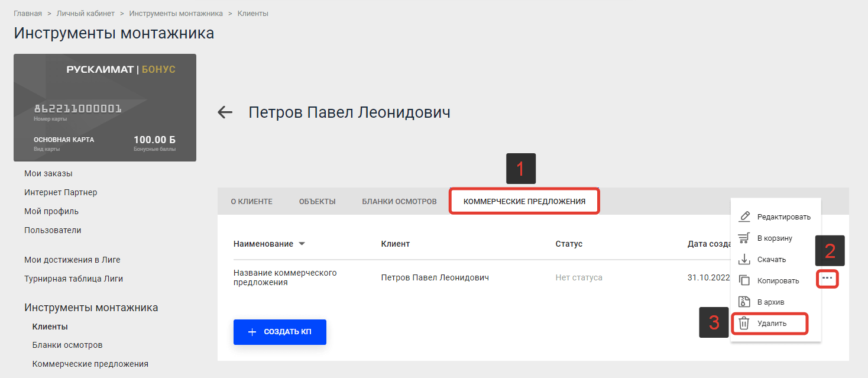Click the plus icon on Создать КП
The width and height of the screenshot is (868, 378).
point(252,332)
